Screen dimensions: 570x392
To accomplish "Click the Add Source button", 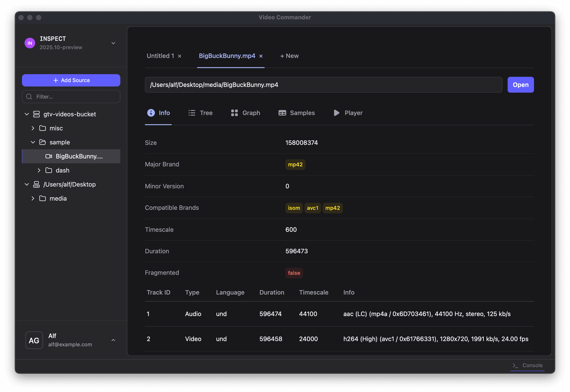I will click(71, 80).
